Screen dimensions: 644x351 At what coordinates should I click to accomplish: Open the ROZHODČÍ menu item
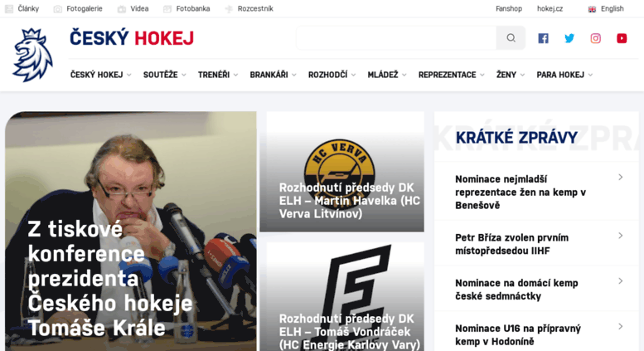(332, 75)
